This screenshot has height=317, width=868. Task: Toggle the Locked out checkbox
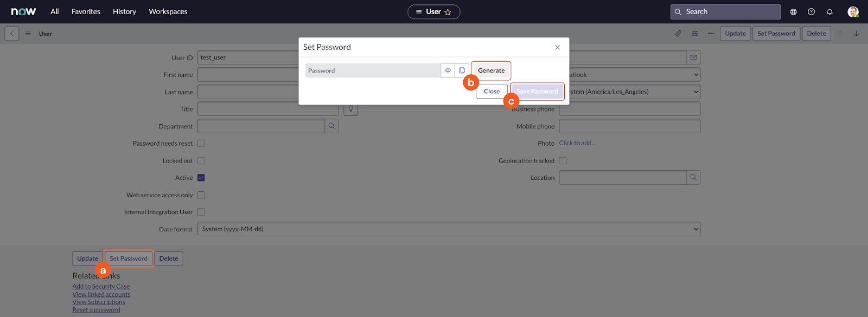click(201, 161)
